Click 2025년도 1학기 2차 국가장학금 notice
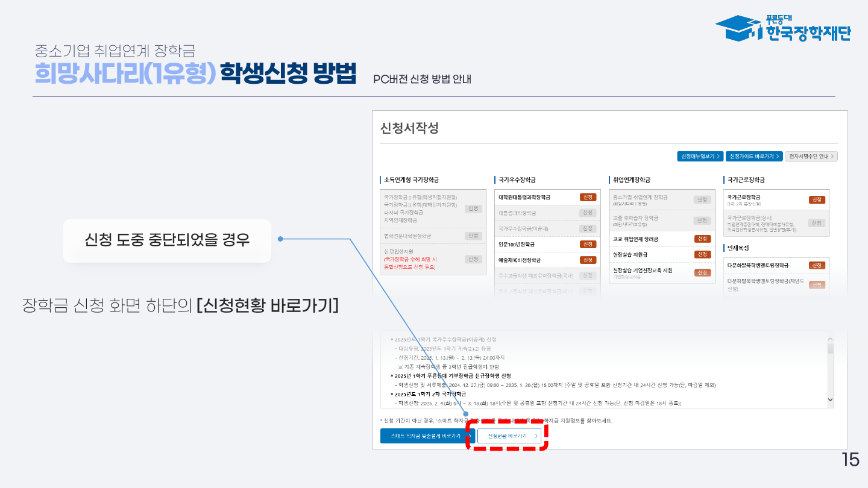The width and height of the screenshot is (868, 488). coord(428,394)
